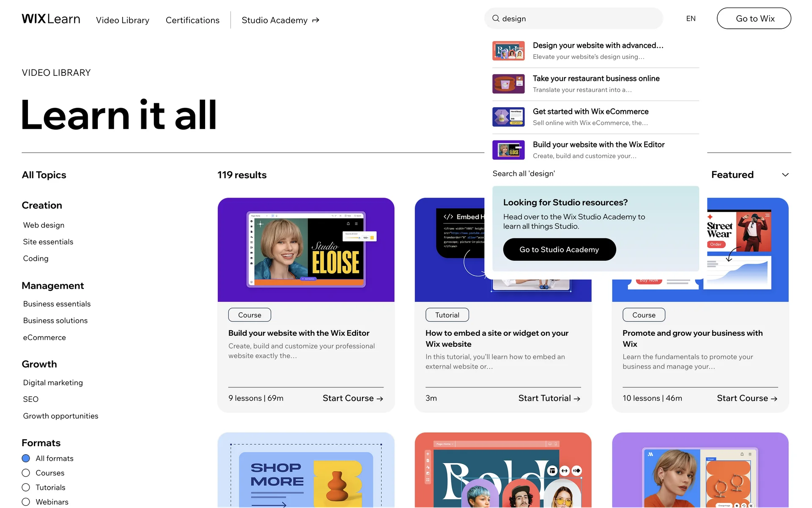Select the All formats radio button
Screen dimensions: 812x508
[26, 458]
